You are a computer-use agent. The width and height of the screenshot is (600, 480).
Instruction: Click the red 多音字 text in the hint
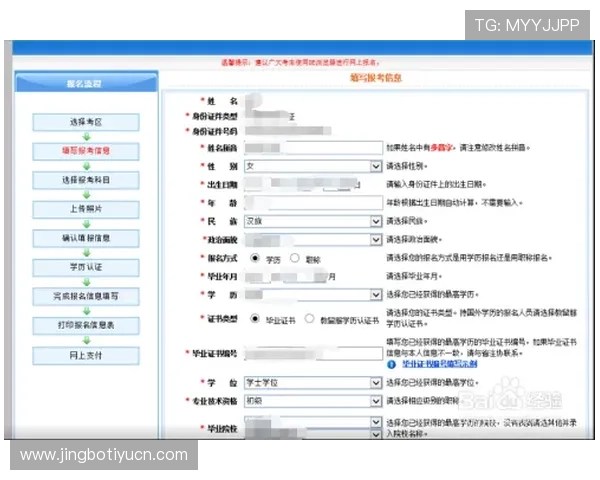(x=441, y=148)
